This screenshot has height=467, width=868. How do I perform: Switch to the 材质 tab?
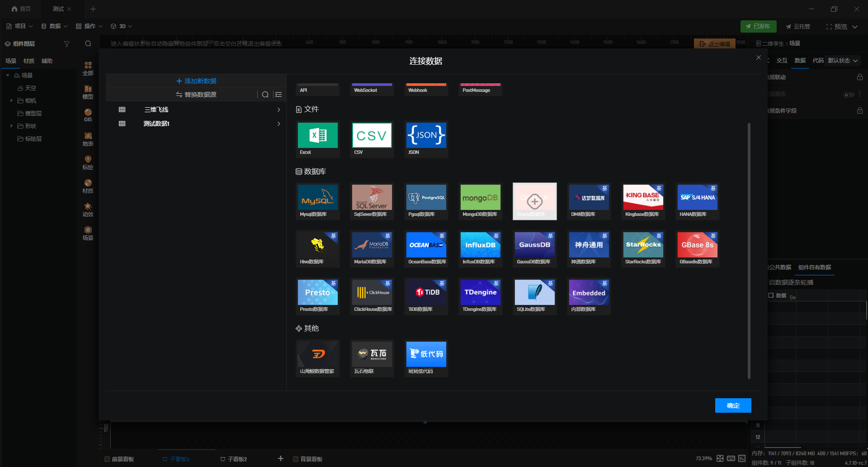29,61
